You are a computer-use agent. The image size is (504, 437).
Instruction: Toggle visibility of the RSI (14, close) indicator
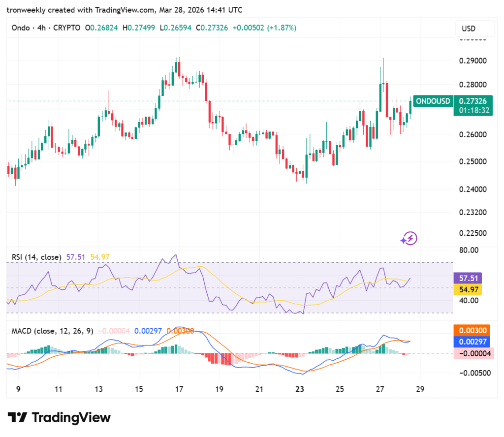coord(37,257)
